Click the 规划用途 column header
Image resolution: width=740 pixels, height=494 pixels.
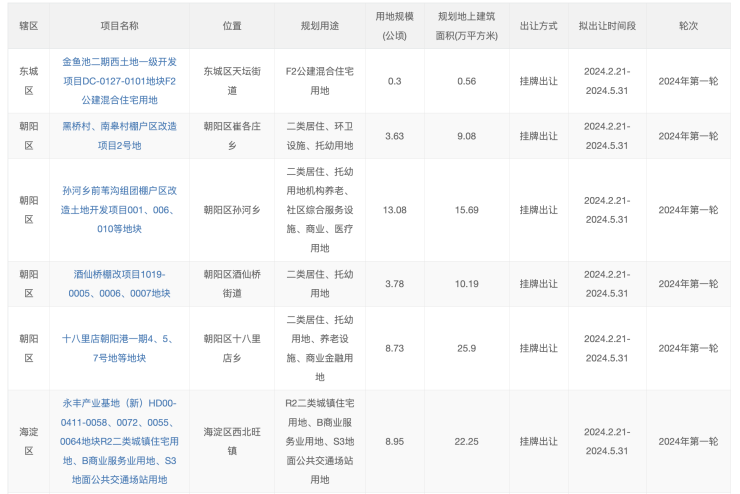pos(319,25)
